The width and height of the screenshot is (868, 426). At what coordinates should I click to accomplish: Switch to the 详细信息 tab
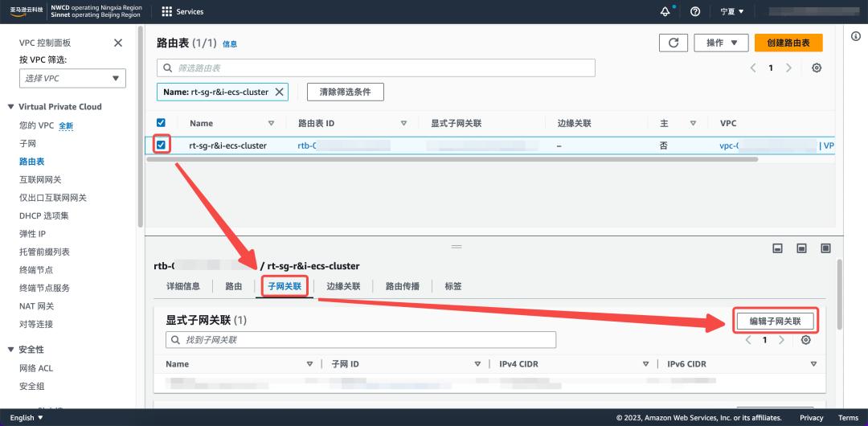pos(183,286)
